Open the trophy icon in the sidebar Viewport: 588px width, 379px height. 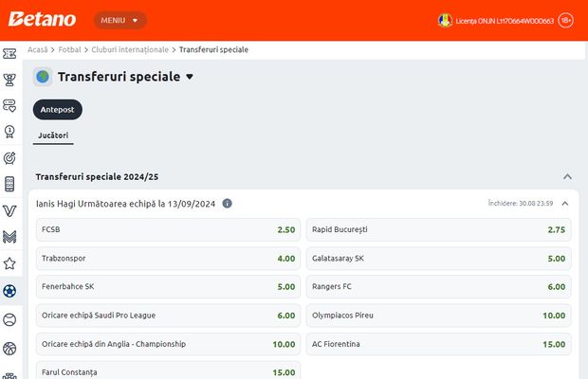(x=9, y=80)
